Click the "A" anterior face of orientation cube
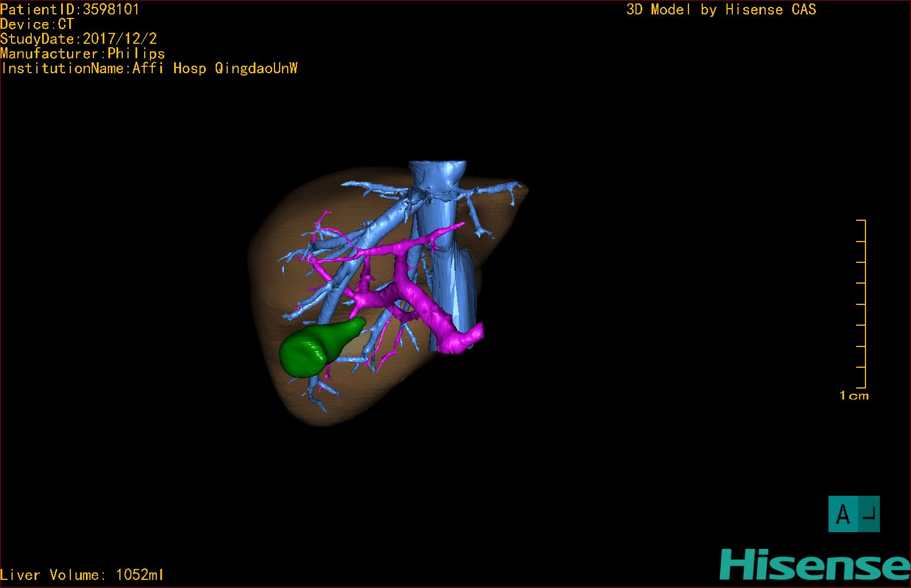911x588 pixels. 843,514
